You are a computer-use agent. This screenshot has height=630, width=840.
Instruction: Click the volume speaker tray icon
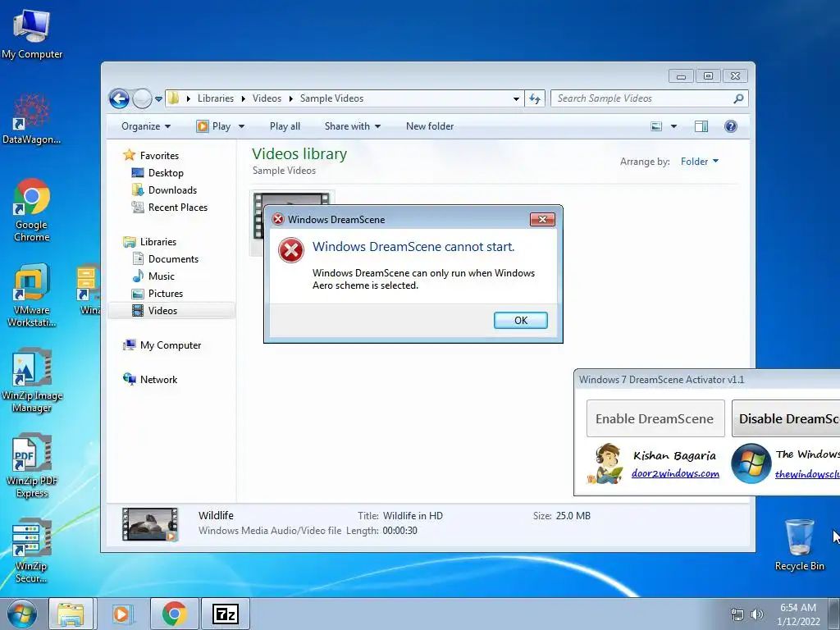(757, 614)
